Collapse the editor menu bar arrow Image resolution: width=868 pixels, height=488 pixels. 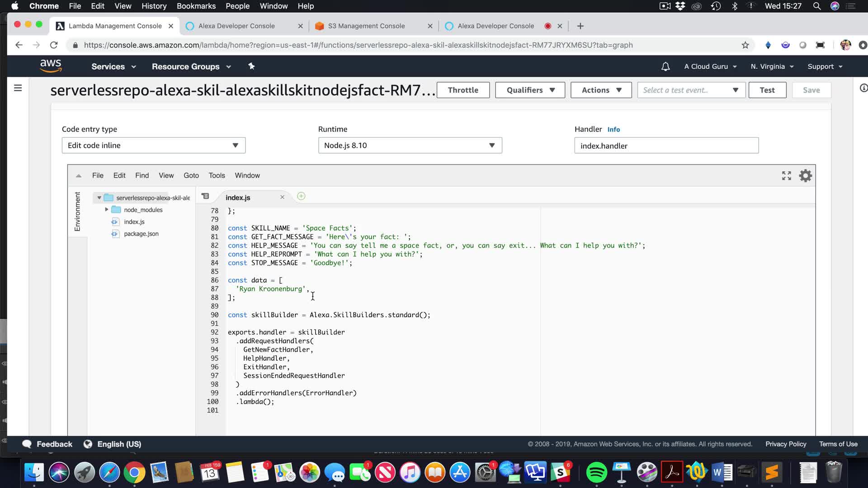[79, 176]
